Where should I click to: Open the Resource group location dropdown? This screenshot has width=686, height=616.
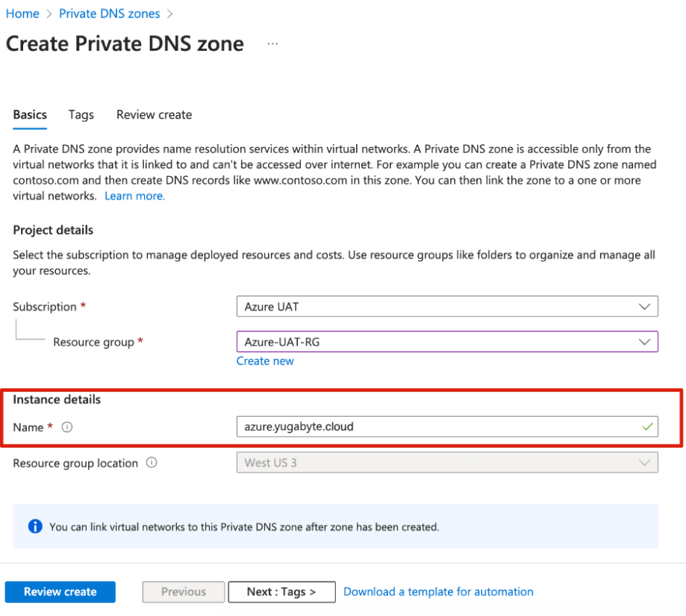[645, 462]
